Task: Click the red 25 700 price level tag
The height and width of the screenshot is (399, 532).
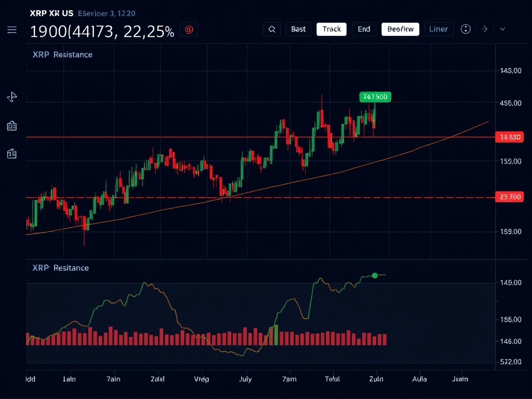Action: [x=510, y=197]
